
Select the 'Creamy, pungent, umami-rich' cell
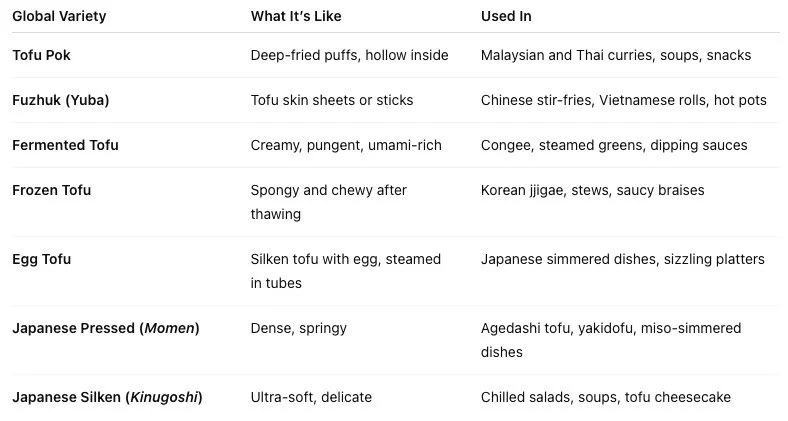pos(346,145)
